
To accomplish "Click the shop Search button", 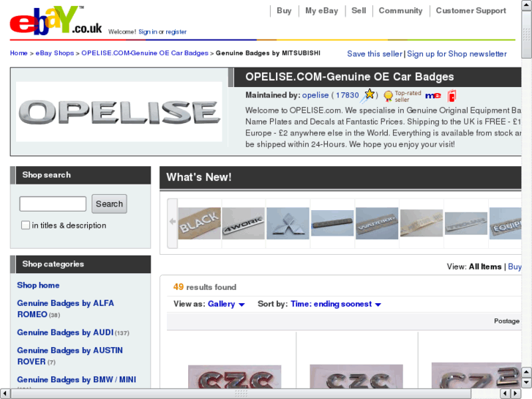I will coord(109,204).
